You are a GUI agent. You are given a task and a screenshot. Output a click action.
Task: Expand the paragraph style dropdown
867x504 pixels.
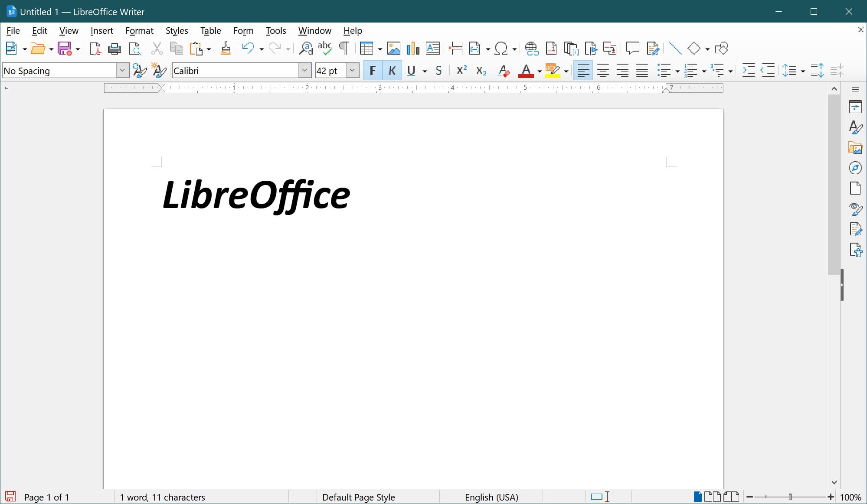(x=122, y=71)
